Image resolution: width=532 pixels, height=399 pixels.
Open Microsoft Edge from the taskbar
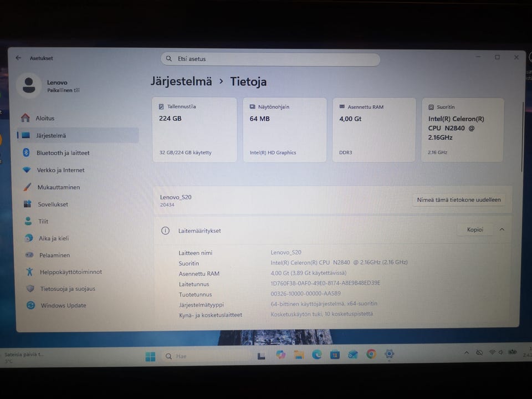(317, 355)
